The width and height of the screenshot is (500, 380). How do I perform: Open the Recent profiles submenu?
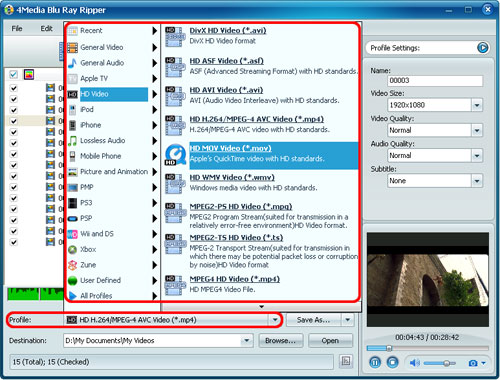pyautogui.click(x=112, y=31)
